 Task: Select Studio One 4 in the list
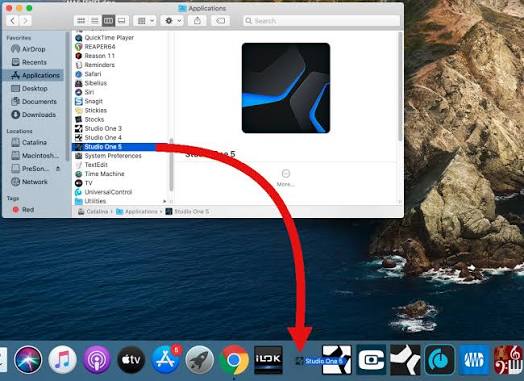[x=120, y=137]
